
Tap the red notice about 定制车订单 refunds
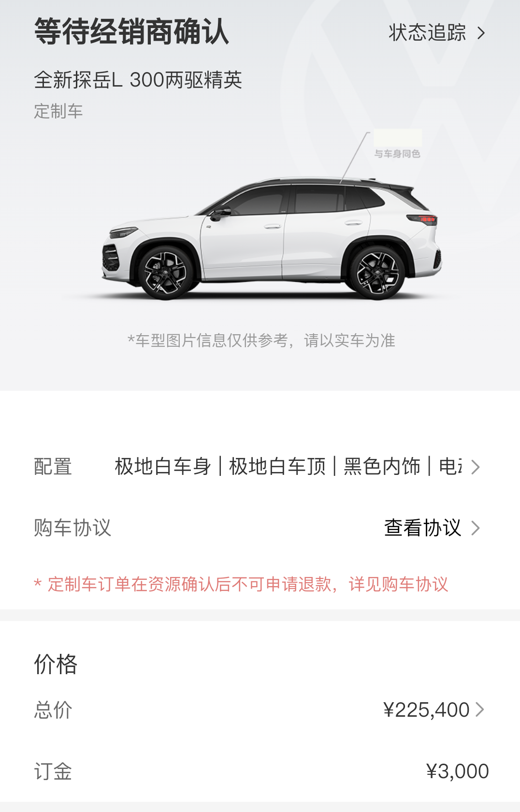tap(241, 584)
